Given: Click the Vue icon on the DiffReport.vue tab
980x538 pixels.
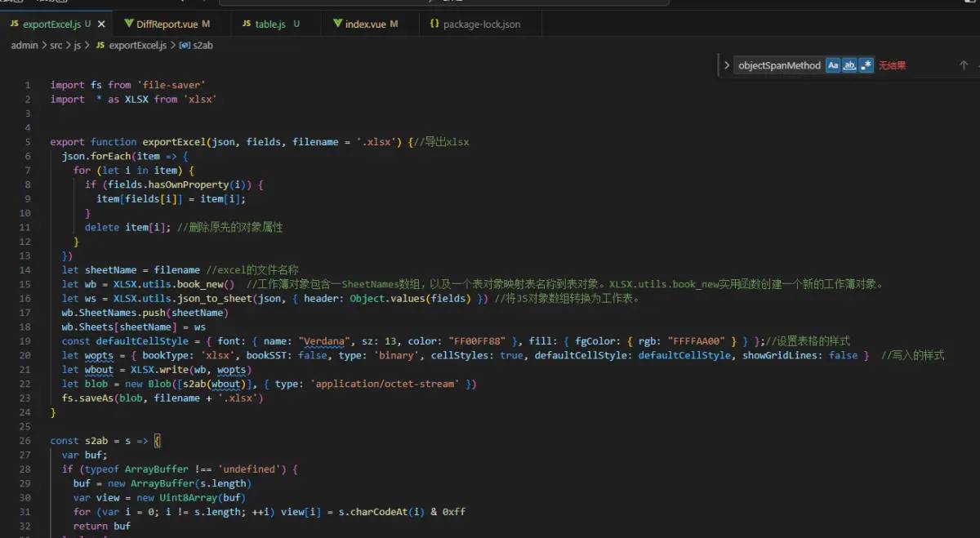Looking at the screenshot, I should point(128,24).
